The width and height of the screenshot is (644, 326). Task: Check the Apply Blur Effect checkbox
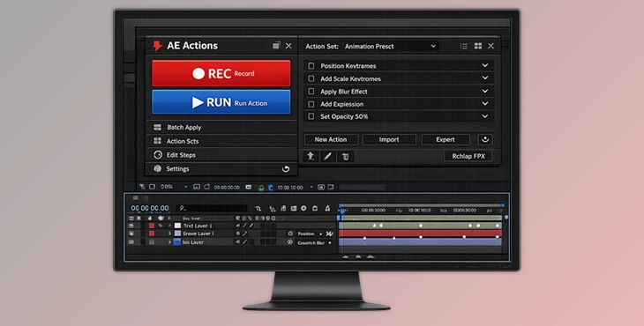311,91
